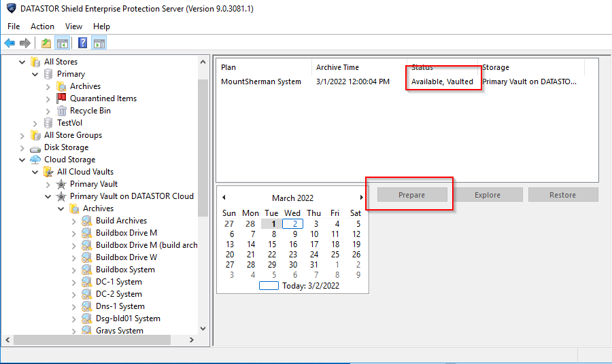Click the TestVol store database icon
The width and height of the screenshot is (612, 364).
point(48,123)
